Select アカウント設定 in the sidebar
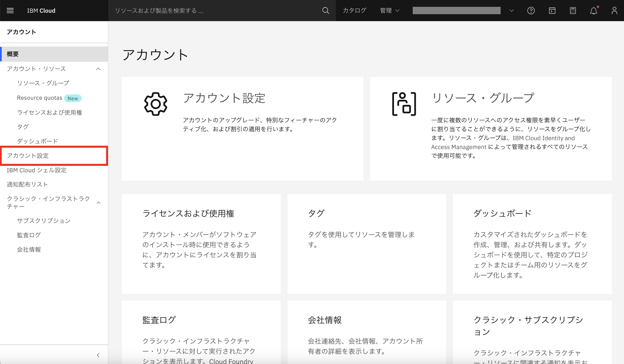The height and width of the screenshot is (364, 624). tap(28, 156)
